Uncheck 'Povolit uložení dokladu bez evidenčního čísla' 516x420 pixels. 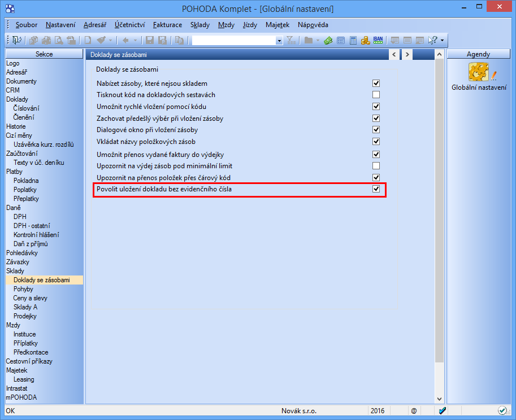(x=376, y=189)
